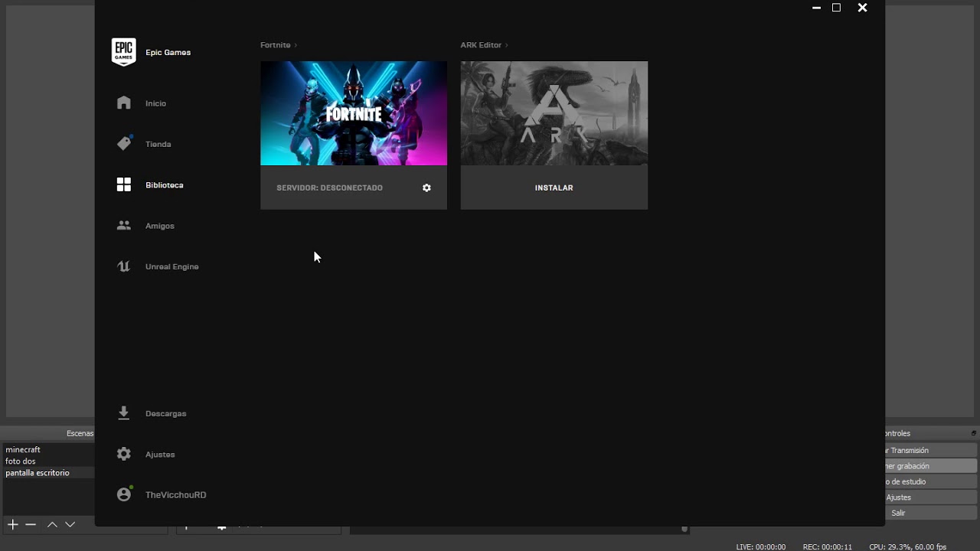
Task: Click the Epic Games title text
Action: pos(168,52)
